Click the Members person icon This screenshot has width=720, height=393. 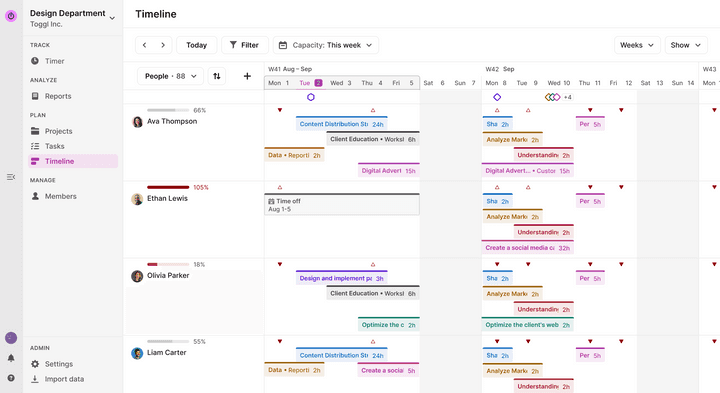coord(35,196)
